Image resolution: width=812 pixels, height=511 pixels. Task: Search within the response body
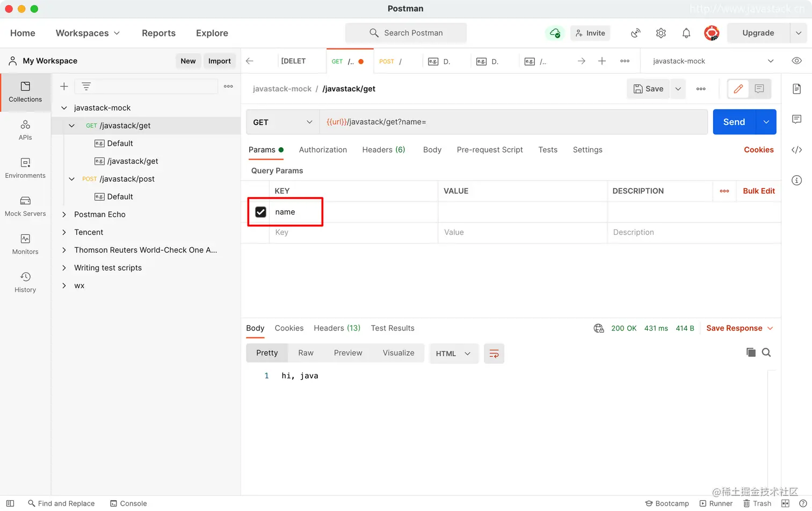click(x=766, y=352)
